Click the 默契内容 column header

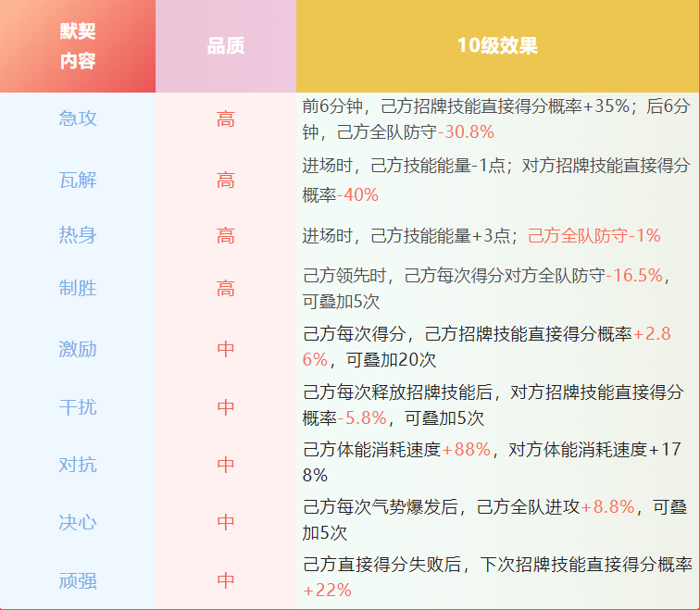point(78,46)
